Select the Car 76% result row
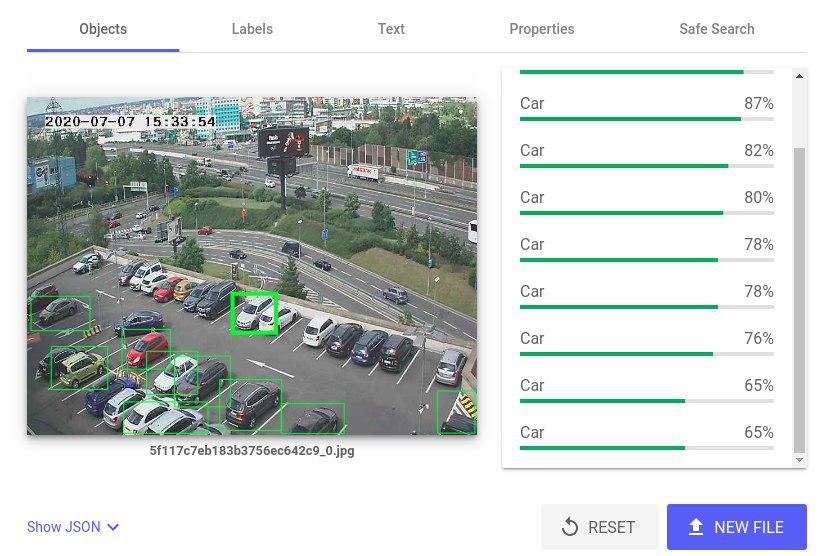This screenshot has width=833, height=556. coord(647,342)
